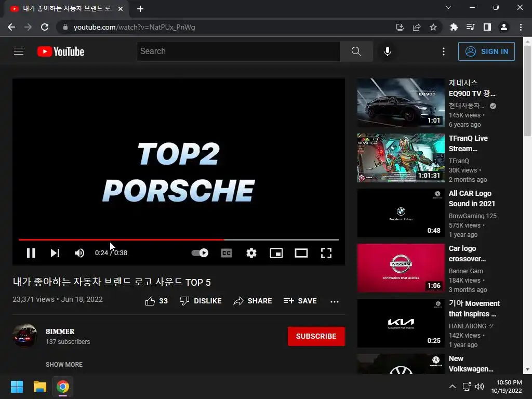Bookmark this page with the star

tap(433, 27)
